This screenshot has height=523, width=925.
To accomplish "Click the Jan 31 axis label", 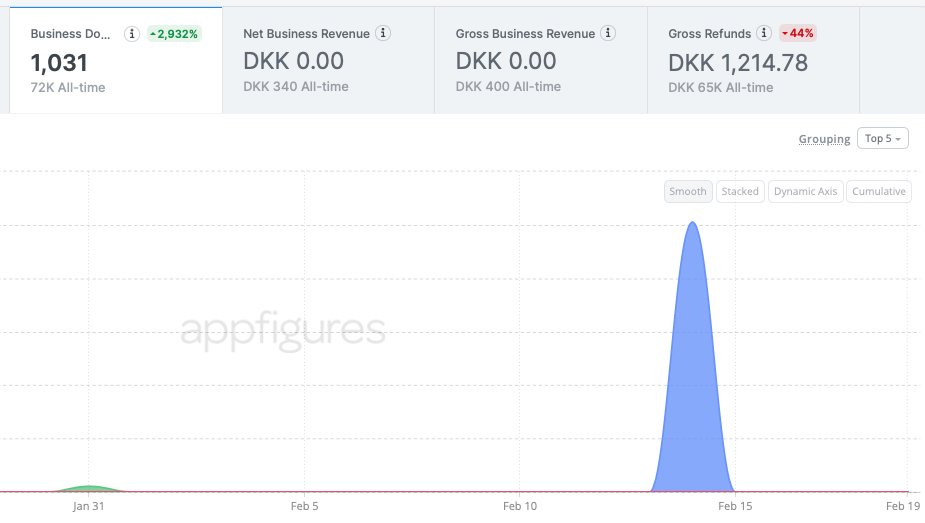I will point(88,506).
